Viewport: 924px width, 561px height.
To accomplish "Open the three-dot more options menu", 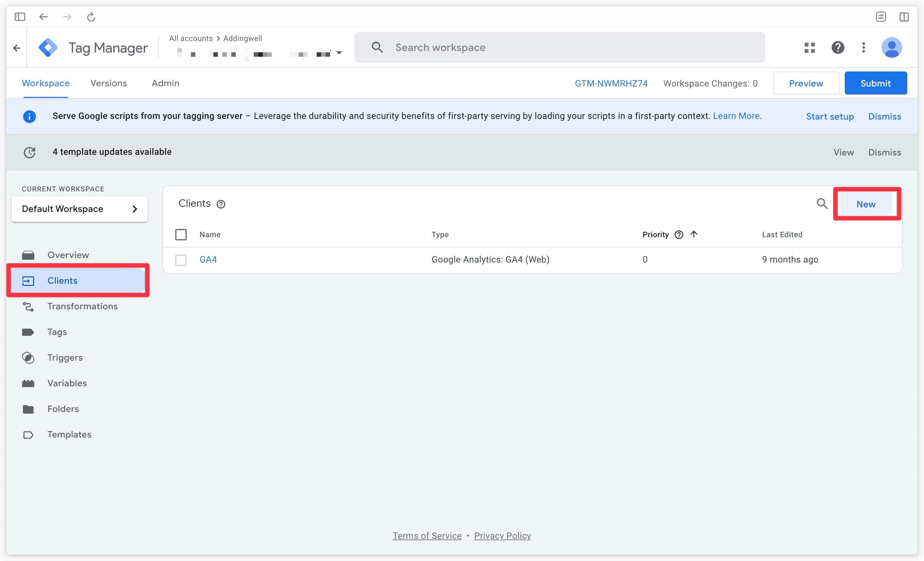I will click(864, 47).
